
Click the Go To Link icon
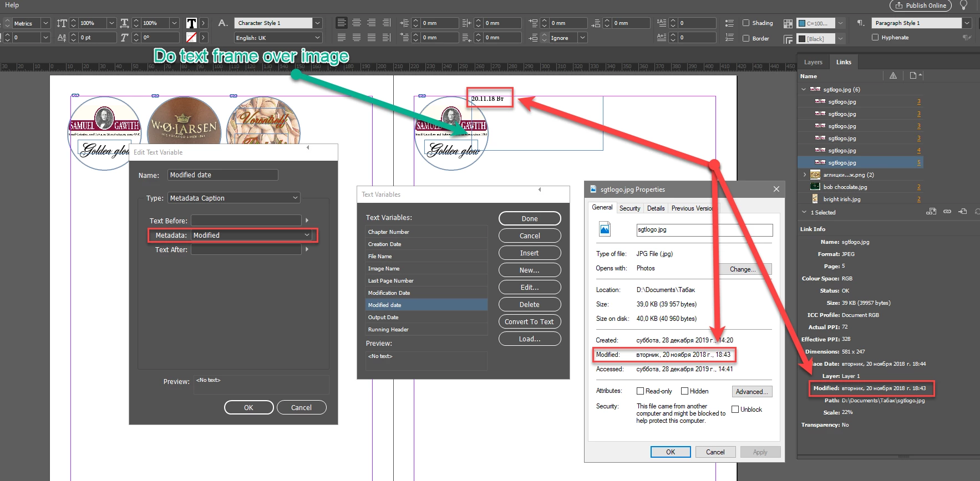point(963,212)
